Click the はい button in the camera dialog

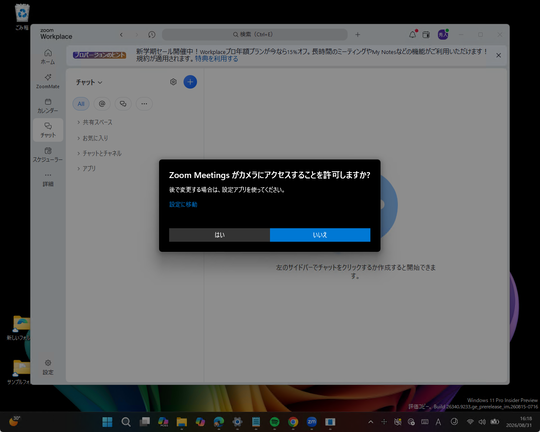tap(219, 235)
